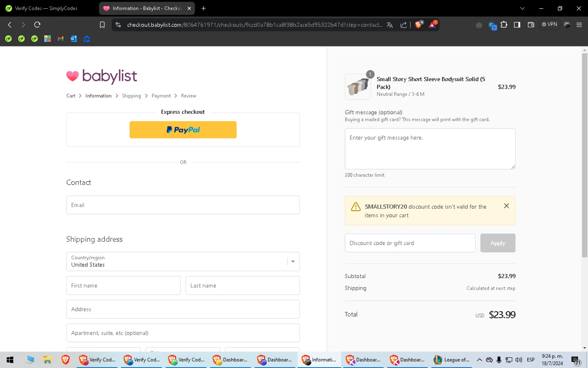Open the Brave Wallet icon
The height and width of the screenshot is (368, 588).
click(x=531, y=25)
